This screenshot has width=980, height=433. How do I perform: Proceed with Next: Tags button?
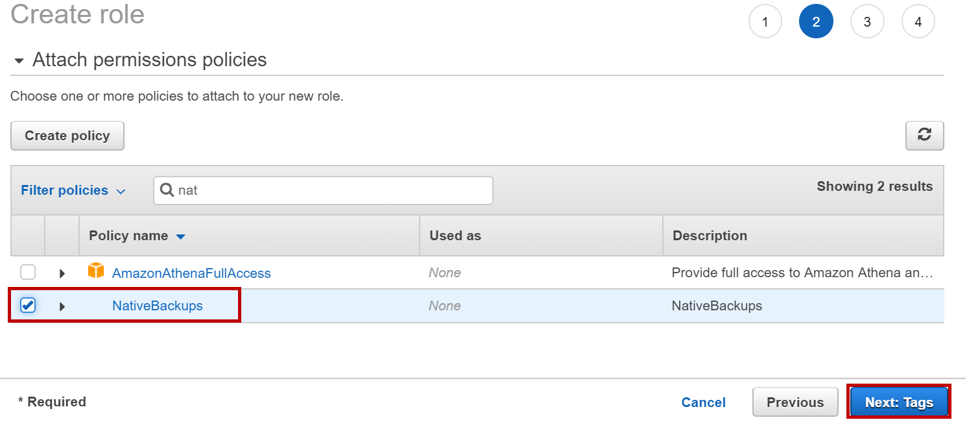[x=898, y=402]
